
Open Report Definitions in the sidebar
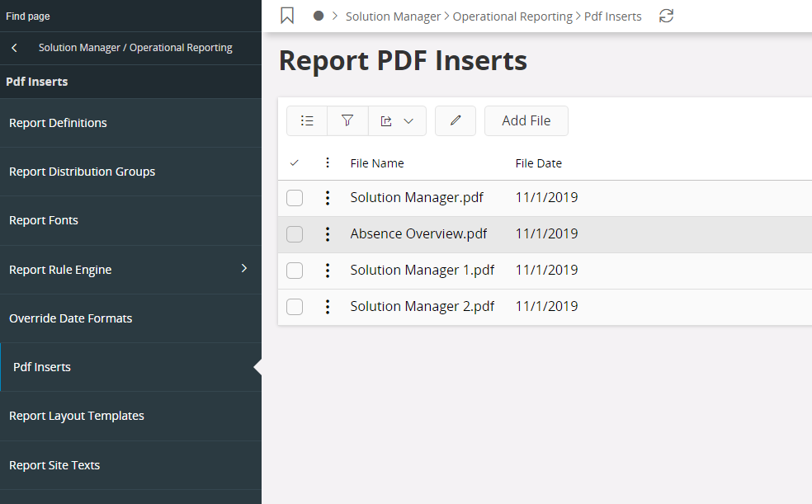pos(130,123)
